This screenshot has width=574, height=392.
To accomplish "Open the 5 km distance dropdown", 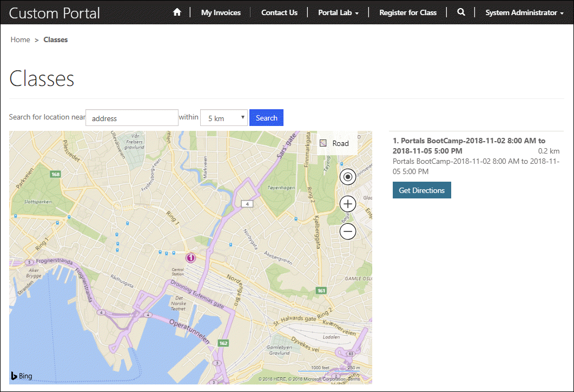I will point(224,118).
